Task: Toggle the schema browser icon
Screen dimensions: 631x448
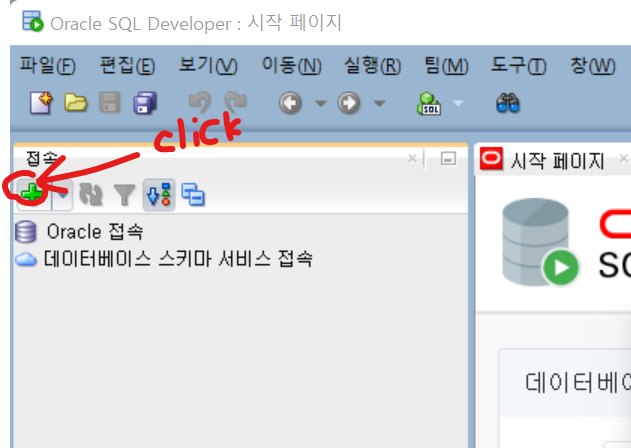Action: click(x=159, y=194)
